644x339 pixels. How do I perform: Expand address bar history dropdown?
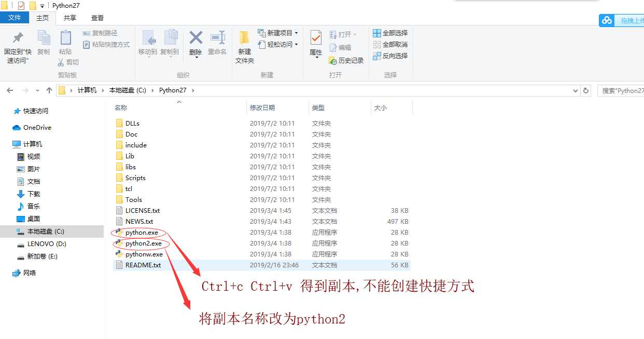(575, 90)
